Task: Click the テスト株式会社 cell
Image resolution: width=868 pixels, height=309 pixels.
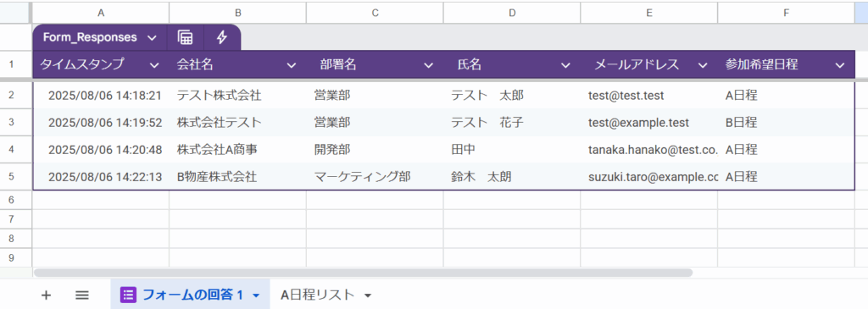Action: (x=237, y=96)
